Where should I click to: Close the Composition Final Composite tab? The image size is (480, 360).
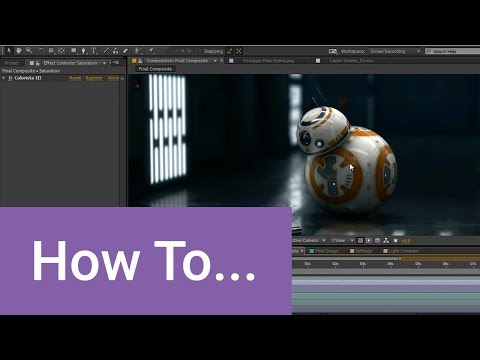(x=221, y=61)
